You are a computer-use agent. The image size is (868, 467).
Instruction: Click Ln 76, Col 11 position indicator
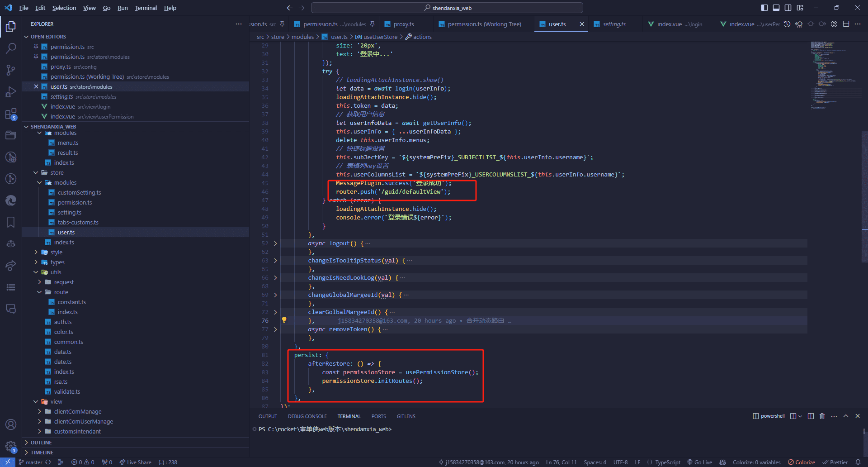pyautogui.click(x=561, y=462)
